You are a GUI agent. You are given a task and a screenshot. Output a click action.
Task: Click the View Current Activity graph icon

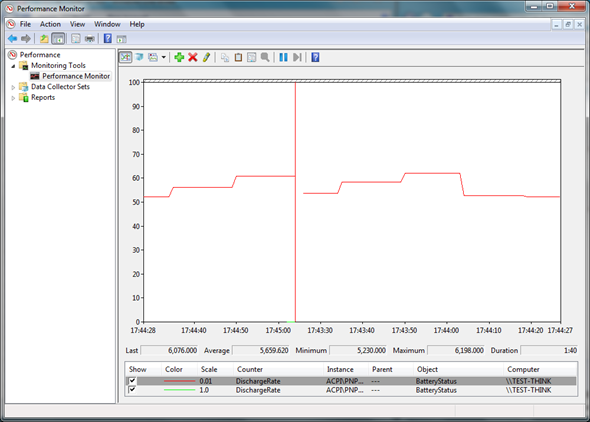tap(126, 57)
